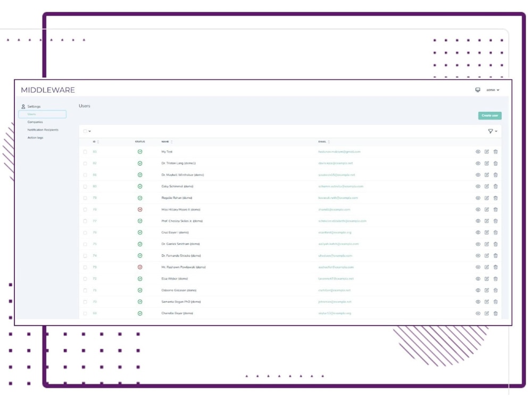Open the Users section in the sidebar

click(43, 114)
